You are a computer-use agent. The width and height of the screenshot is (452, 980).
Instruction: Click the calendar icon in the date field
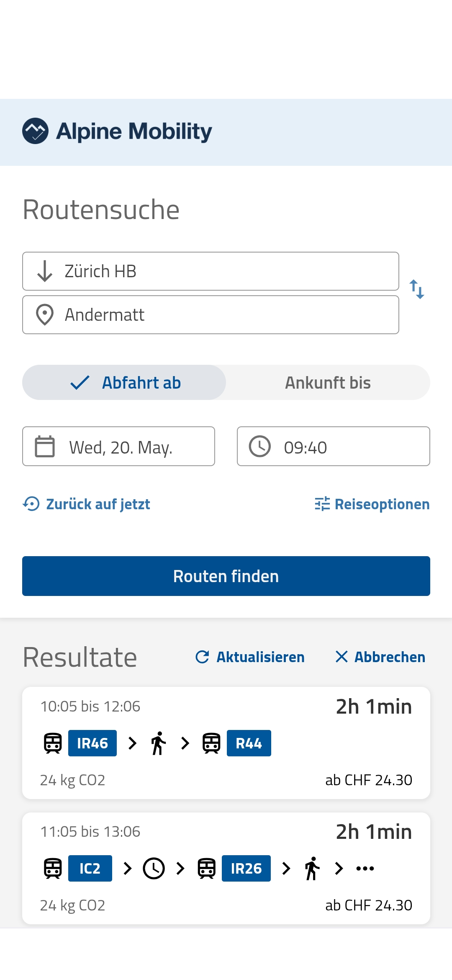click(x=45, y=446)
